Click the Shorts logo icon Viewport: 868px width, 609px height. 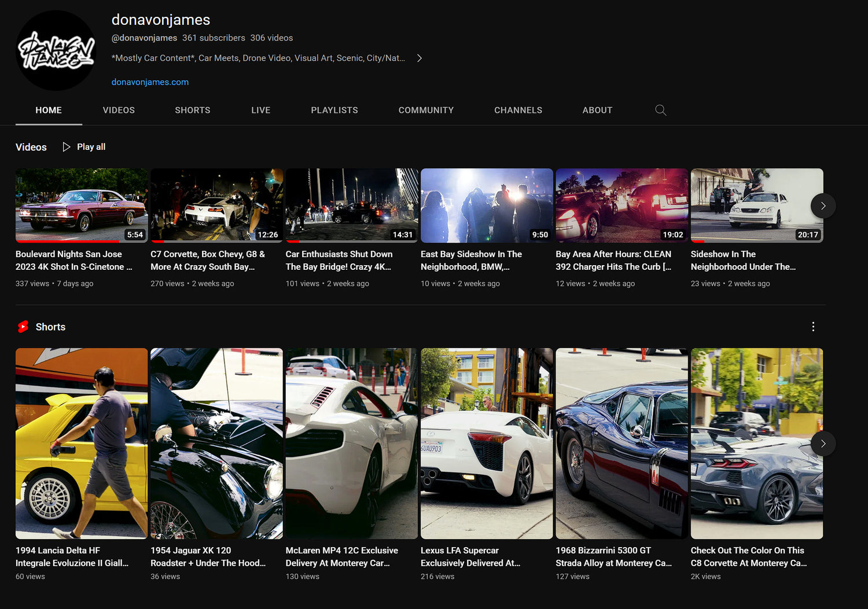[x=23, y=327]
